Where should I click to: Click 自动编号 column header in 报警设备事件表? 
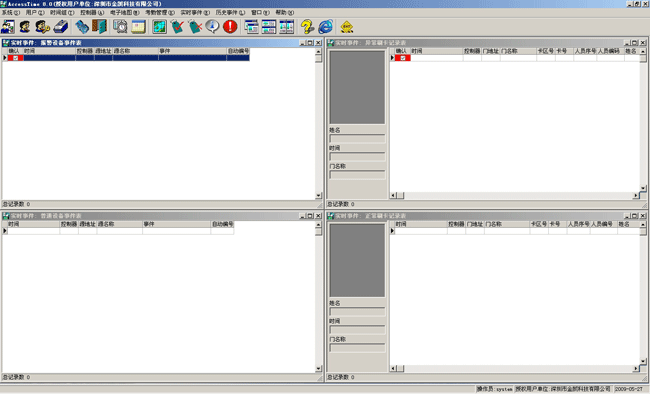(x=238, y=51)
